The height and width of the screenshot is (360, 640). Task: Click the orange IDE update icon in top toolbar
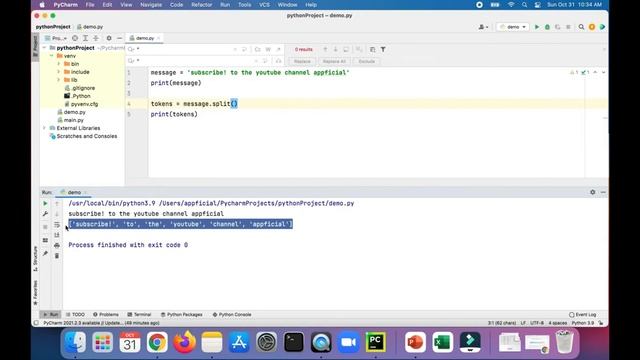592,27
